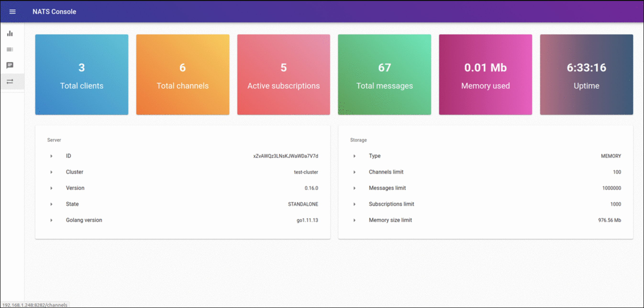This screenshot has height=308, width=644.
Task: Expand the Messages limit row arrow
Action: [x=354, y=188]
